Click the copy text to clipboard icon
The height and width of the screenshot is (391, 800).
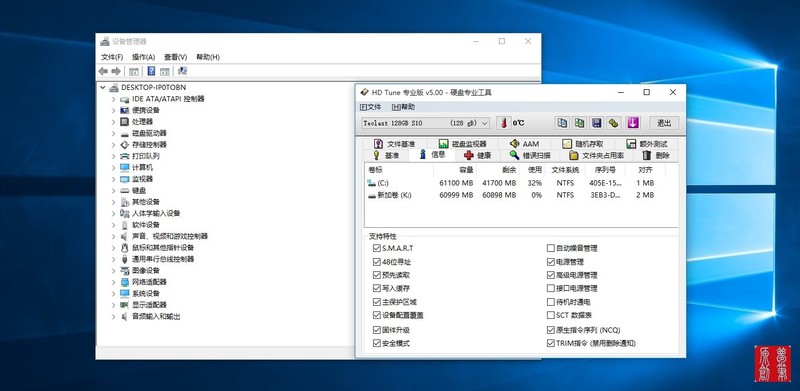pyautogui.click(x=562, y=123)
